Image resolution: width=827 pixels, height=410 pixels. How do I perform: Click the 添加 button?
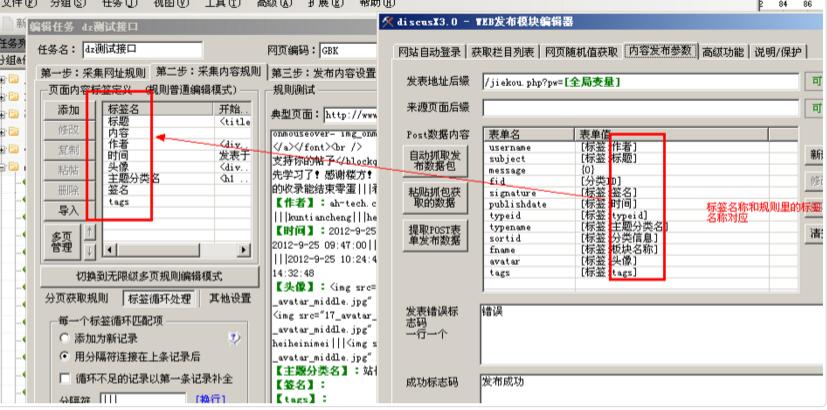(68, 110)
